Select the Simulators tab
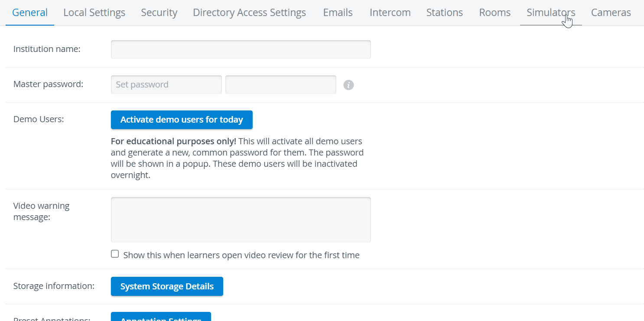 point(551,13)
